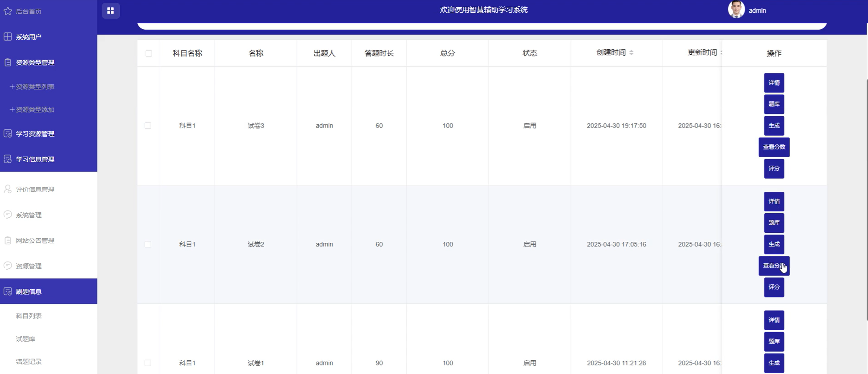Image resolution: width=868 pixels, height=374 pixels.
Task: Click 题库 button for 试卷2
Action: 774,223
